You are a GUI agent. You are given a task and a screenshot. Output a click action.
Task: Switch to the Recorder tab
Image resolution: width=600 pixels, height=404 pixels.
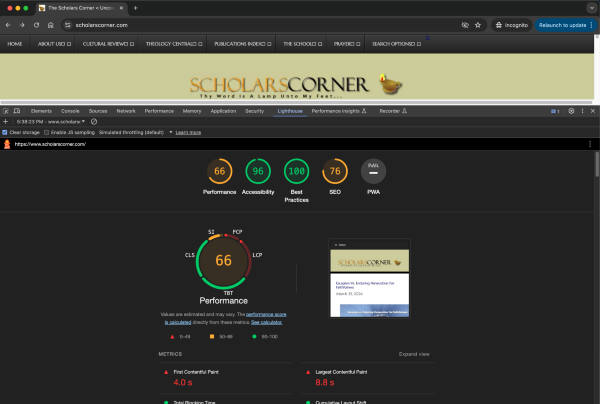pos(393,111)
